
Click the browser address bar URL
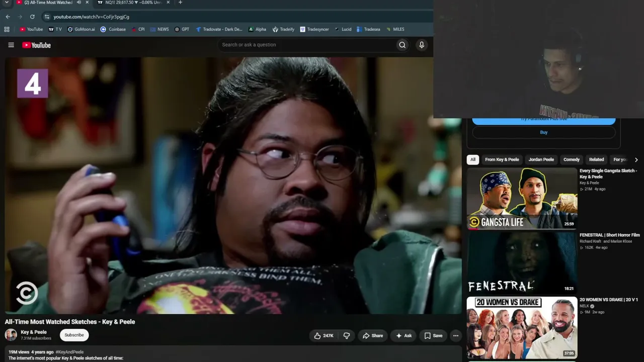click(92, 17)
